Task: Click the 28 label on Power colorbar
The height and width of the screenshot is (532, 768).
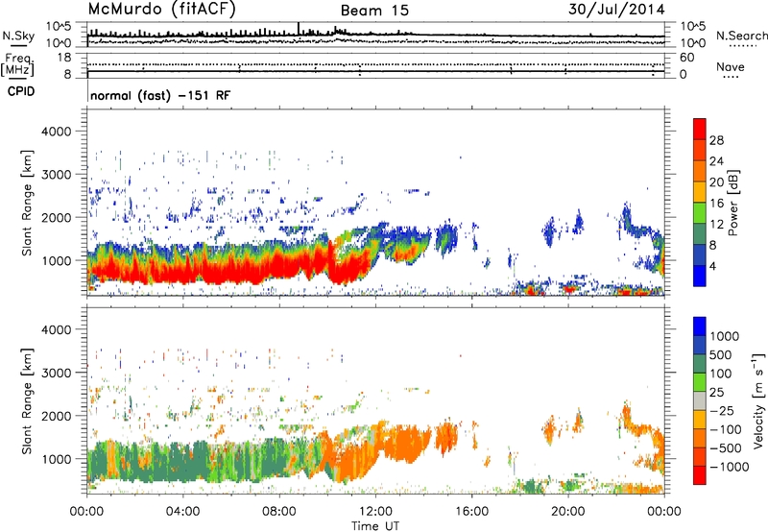Action: tap(716, 140)
